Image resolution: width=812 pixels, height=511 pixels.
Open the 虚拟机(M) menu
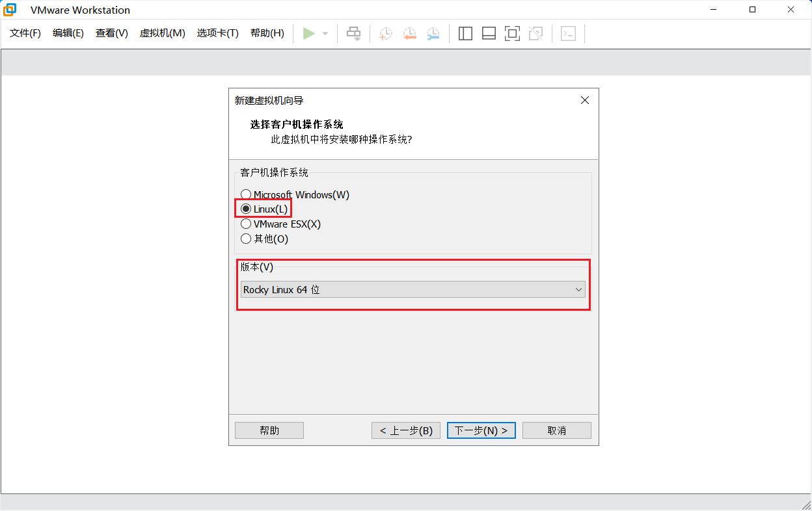coord(162,33)
